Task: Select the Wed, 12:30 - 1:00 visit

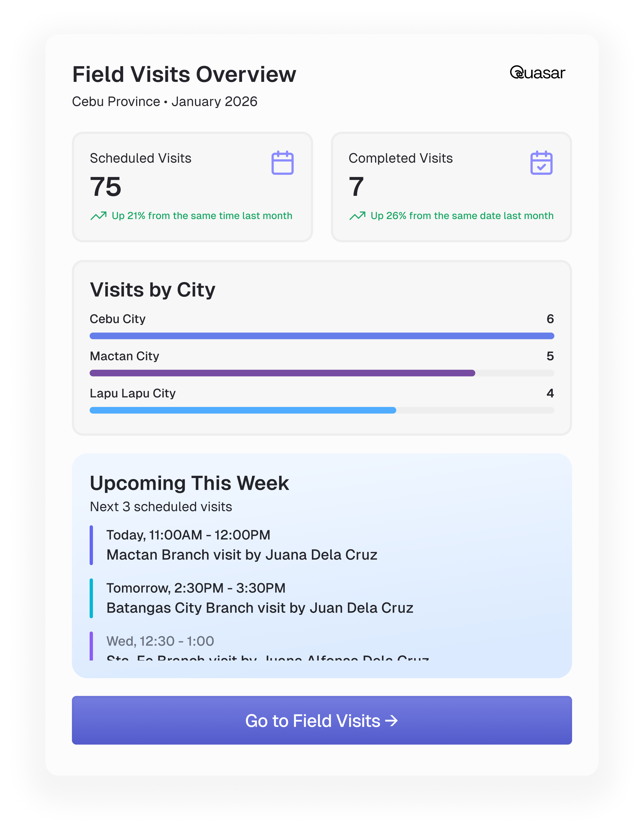Action: coord(160,641)
